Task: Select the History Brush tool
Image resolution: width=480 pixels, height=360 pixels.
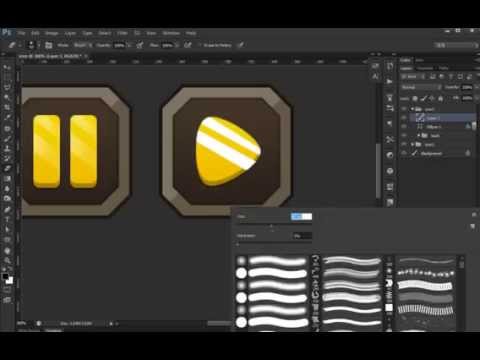Action: tap(7, 158)
